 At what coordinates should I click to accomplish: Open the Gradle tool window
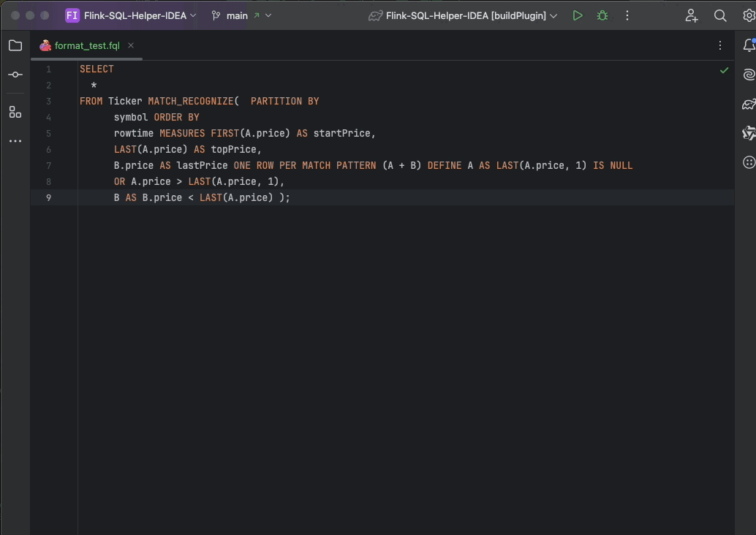749,105
